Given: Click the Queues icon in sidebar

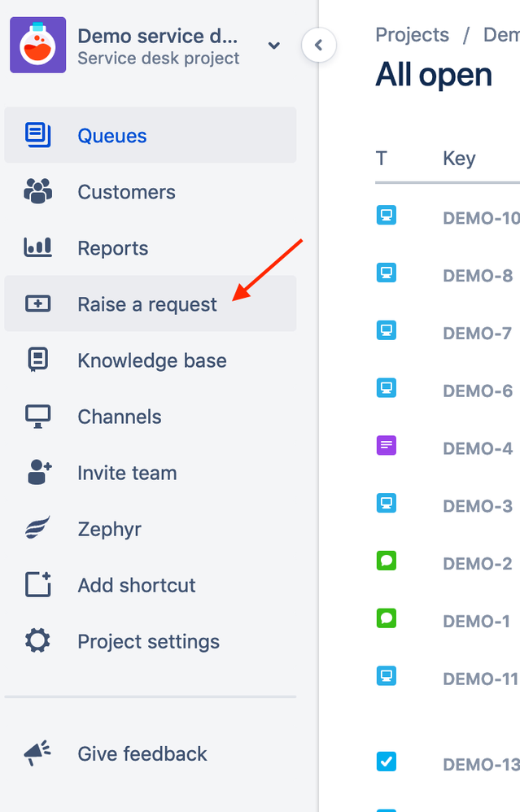Looking at the screenshot, I should pos(37,135).
